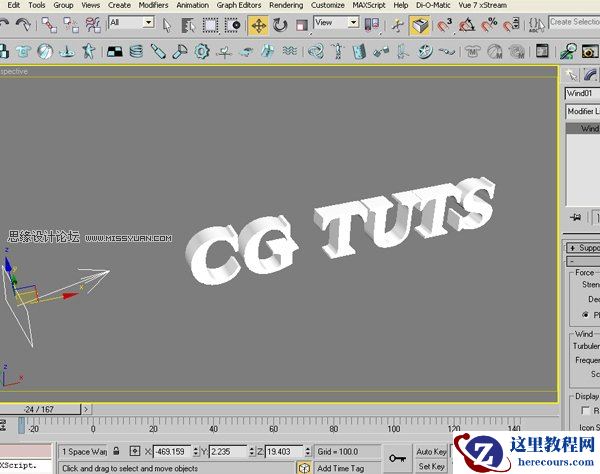Activate the Select and Move tool
Screen dimensions: 600x474
tap(258, 26)
